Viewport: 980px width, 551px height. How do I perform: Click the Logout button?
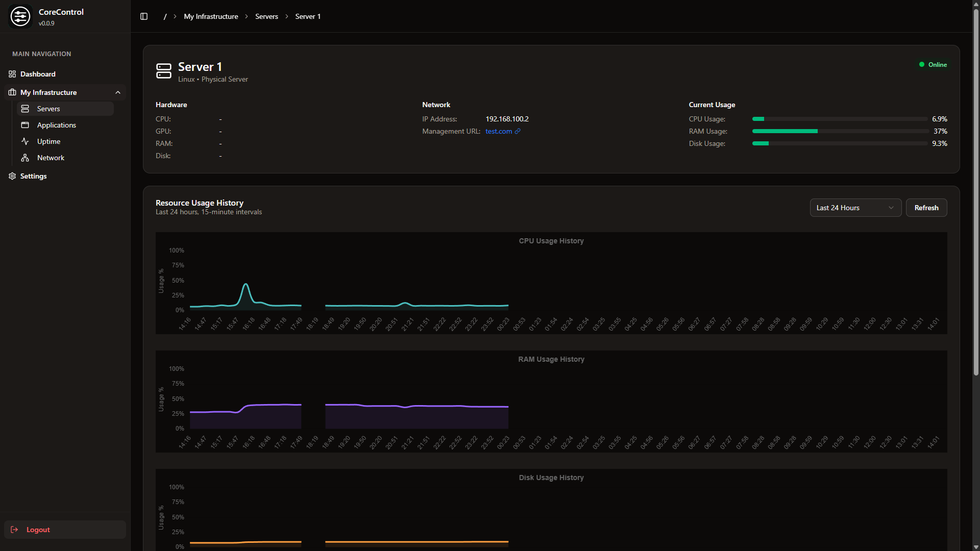(x=65, y=530)
